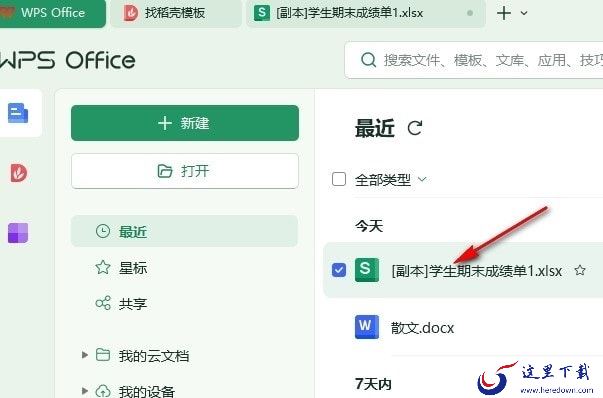Focus the 搜索文件 search field
This screenshot has width=603, height=398.
pyautogui.click(x=474, y=60)
